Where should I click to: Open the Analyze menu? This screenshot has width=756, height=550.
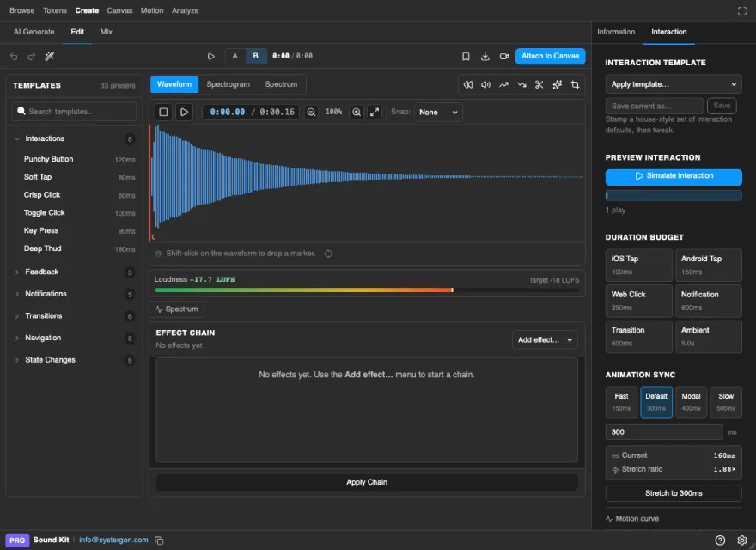coord(186,10)
